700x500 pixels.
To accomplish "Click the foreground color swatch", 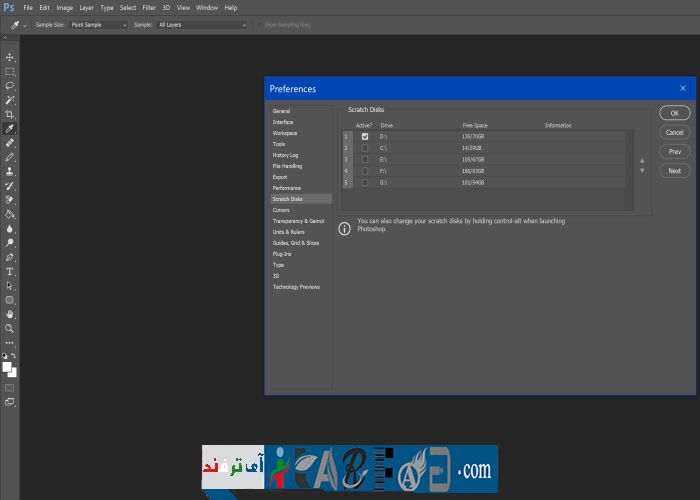I will coord(8,367).
